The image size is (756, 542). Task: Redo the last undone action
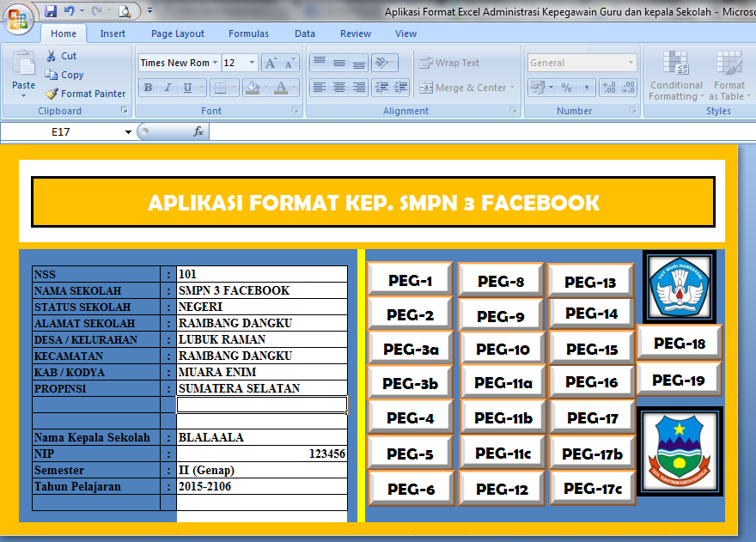tap(96, 10)
